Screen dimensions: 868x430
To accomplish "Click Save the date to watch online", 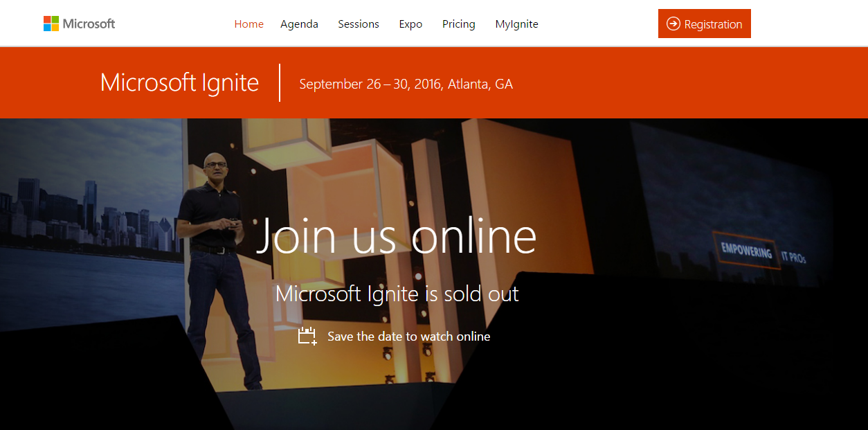I will point(408,337).
